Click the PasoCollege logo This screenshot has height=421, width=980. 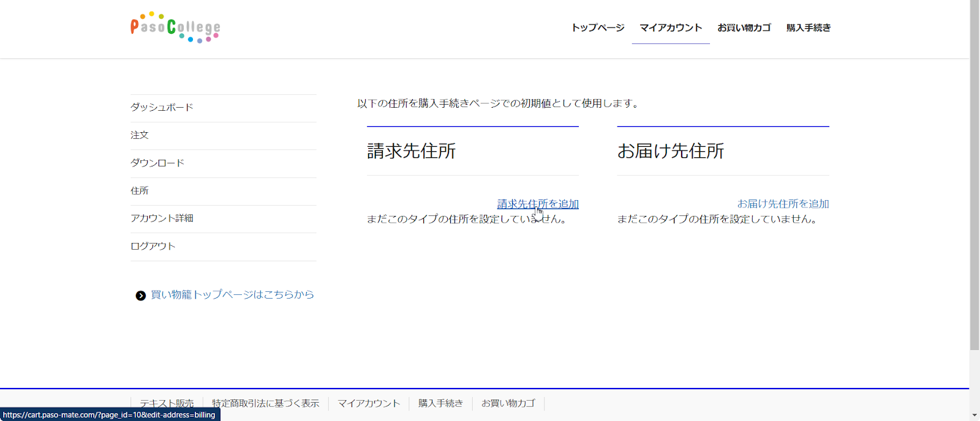point(175,28)
